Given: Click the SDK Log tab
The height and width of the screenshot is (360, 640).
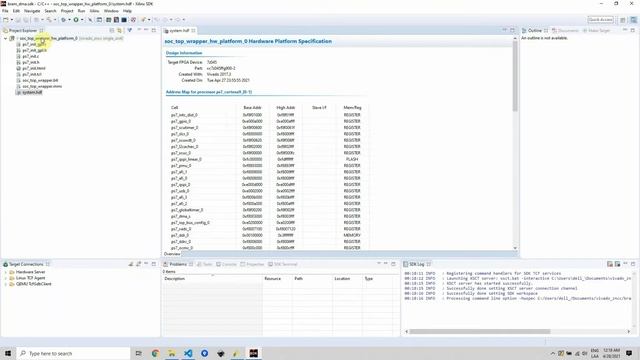Looking at the screenshot, I should click(x=416, y=264).
